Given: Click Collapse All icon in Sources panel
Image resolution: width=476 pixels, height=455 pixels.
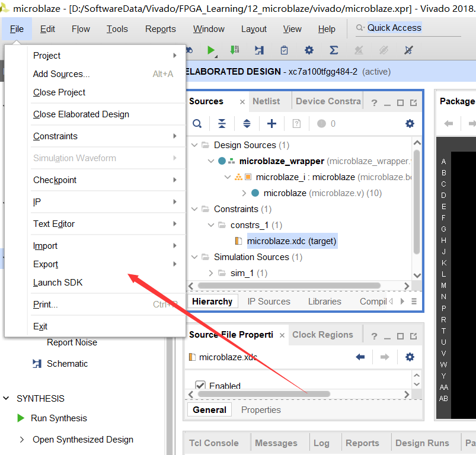Looking at the screenshot, I should click(x=222, y=124).
